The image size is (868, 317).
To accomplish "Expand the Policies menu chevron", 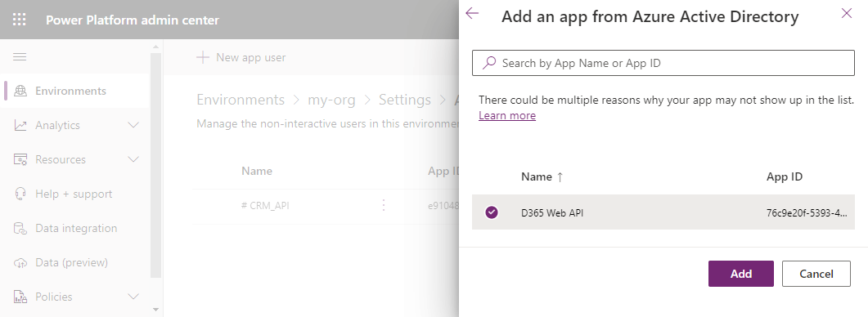I will point(133,297).
